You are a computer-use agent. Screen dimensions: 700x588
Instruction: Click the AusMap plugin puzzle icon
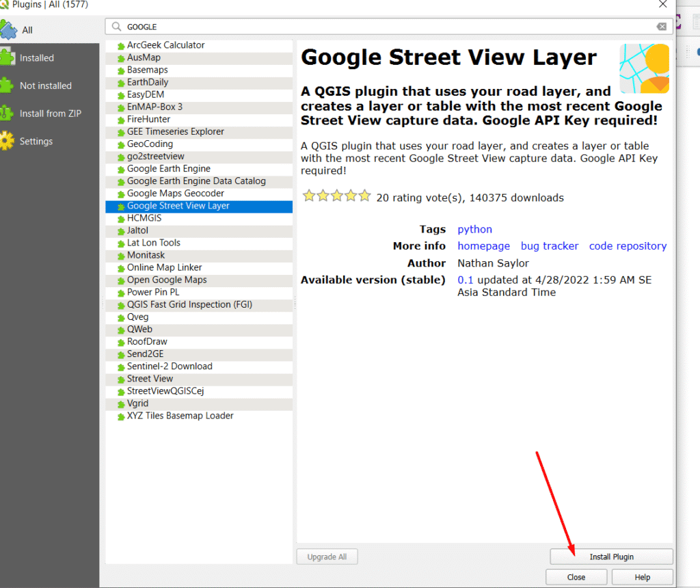pyautogui.click(x=120, y=58)
